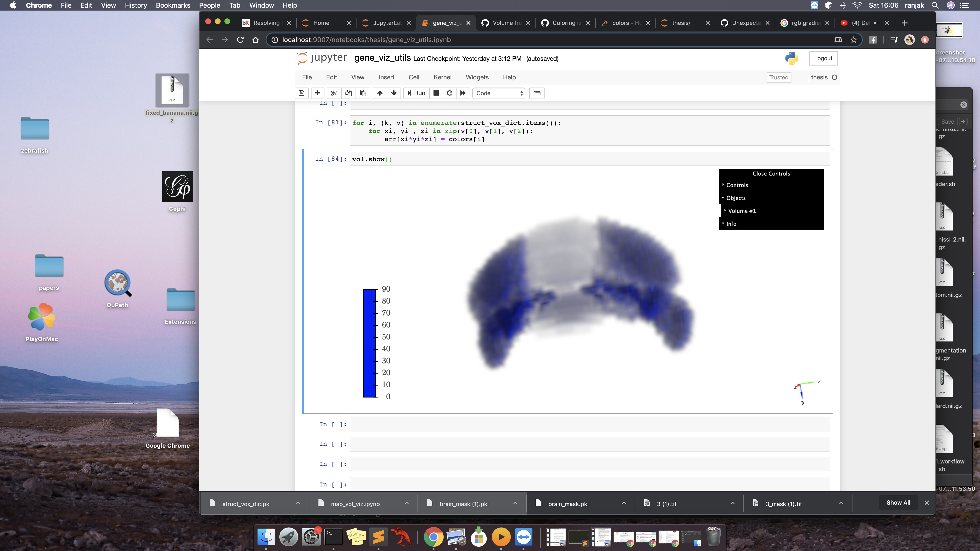
Task: Move selected cell down arrow
Action: 394,93
